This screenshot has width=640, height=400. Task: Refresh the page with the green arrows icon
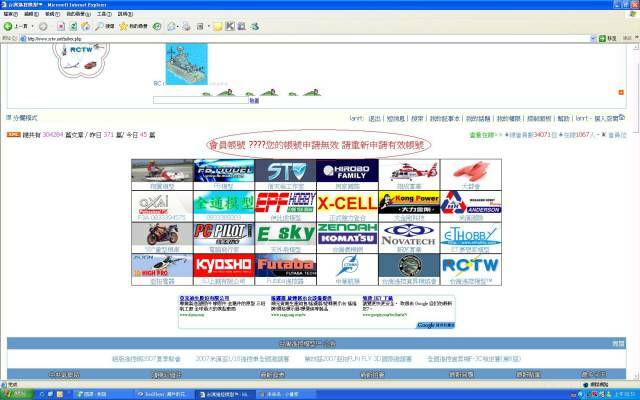(73, 27)
